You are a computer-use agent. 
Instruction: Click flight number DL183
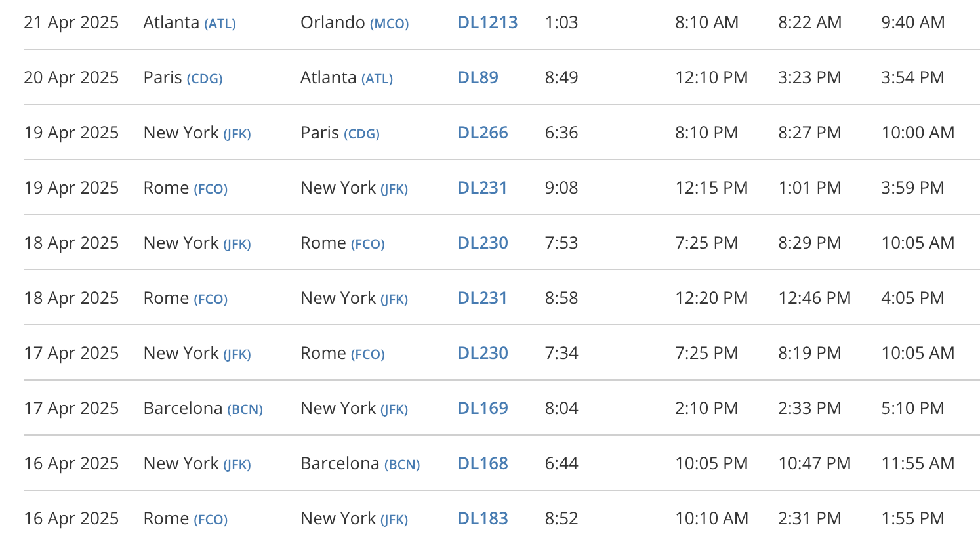[483, 518]
